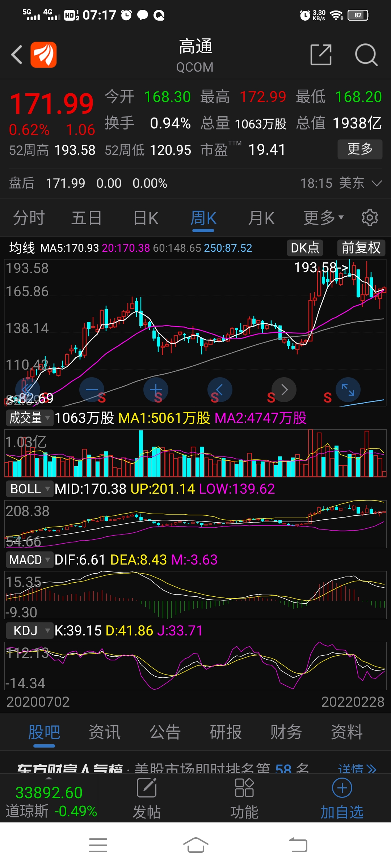Open 资料 company profile tab
Screen dimensions: 391x868
(x=346, y=732)
